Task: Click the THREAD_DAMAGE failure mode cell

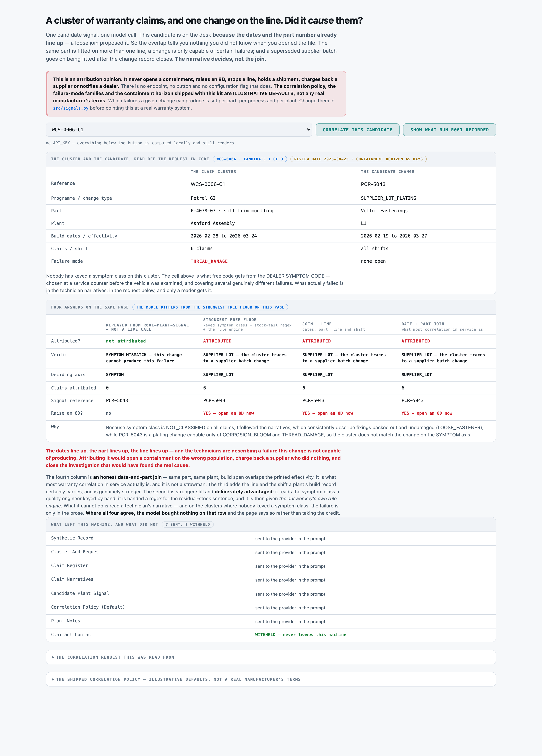Action: pyautogui.click(x=209, y=261)
